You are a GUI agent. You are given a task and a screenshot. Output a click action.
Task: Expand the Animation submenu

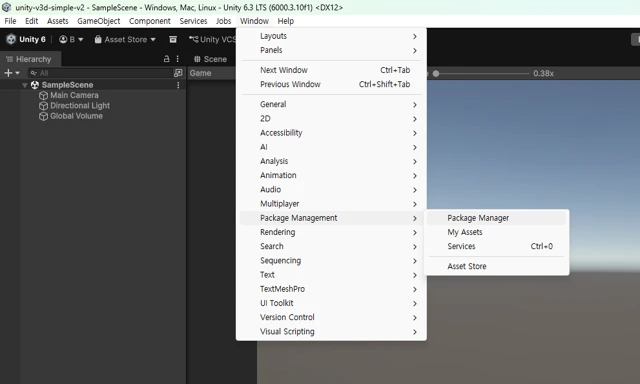(331, 175)
